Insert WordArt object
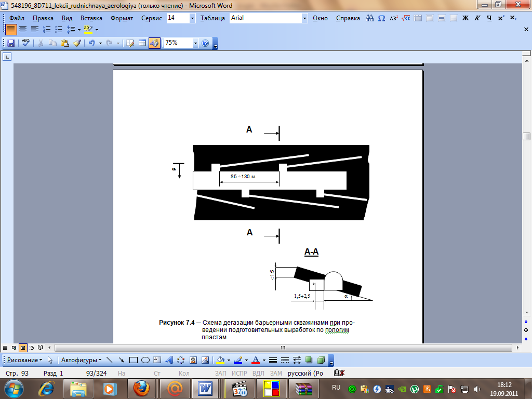The width and height of the screenshot is (532, 399). coord(169,360)
